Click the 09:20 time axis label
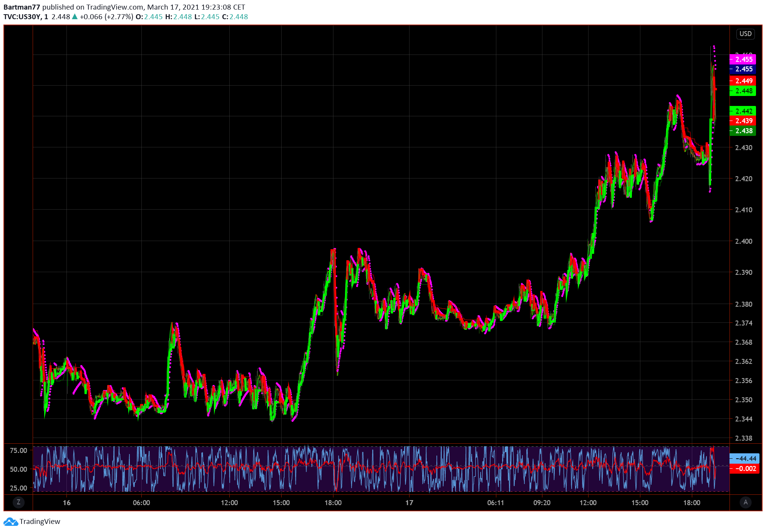 [542, 503]
